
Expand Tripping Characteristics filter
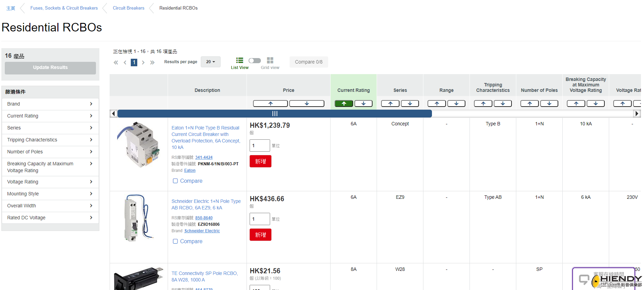(50, 140)
